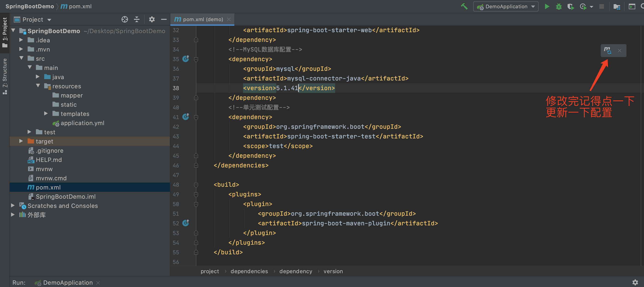The height and width of the screenshot is (287, 644).
Task: Open Project panel settings via the gear icon
Action: click(152, 20)
